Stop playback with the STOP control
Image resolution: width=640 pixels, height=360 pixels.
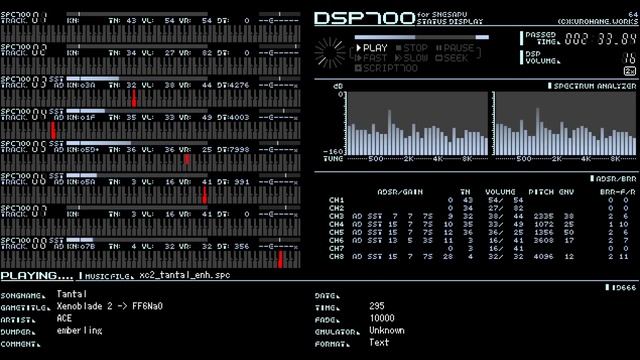(411, 48)
